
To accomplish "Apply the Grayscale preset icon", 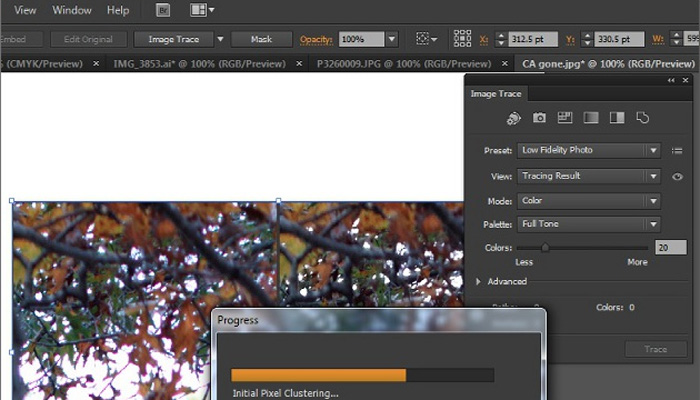I will [591, 118].
